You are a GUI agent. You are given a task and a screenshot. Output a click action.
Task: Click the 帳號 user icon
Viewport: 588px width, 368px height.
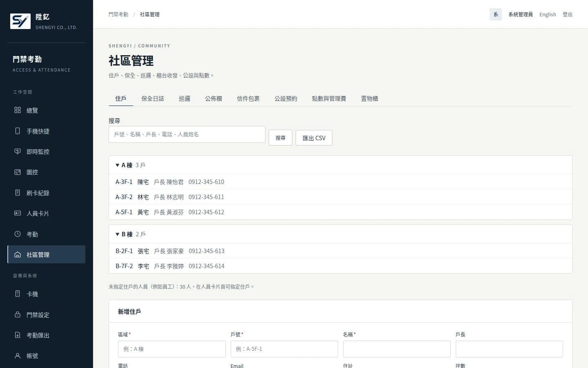pos(18,356)
